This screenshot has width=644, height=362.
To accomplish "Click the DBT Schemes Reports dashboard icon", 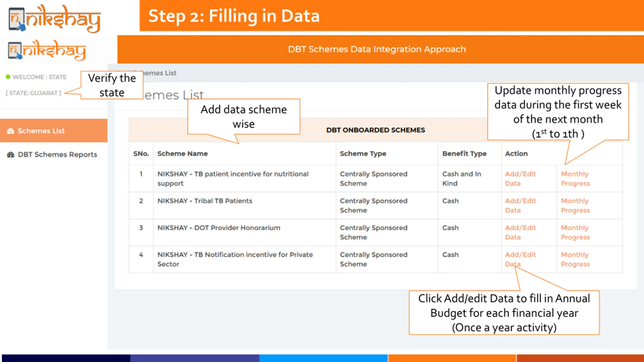I will tap(11, 155).
